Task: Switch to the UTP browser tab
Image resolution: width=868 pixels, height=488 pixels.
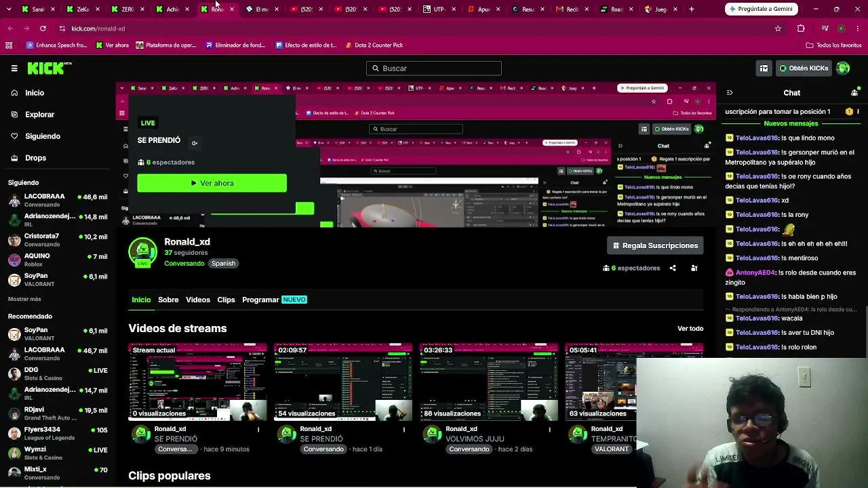Action: point(439,9)
